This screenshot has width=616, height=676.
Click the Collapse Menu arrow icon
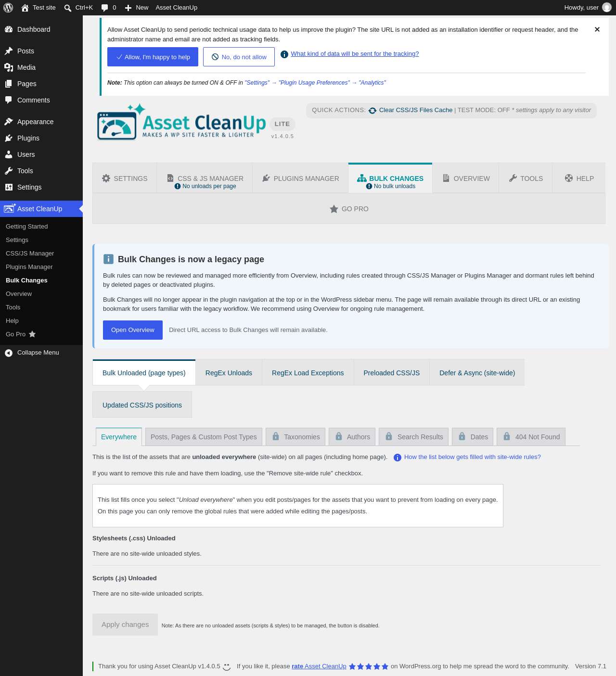pyautogui.click(x=9, y=353)
